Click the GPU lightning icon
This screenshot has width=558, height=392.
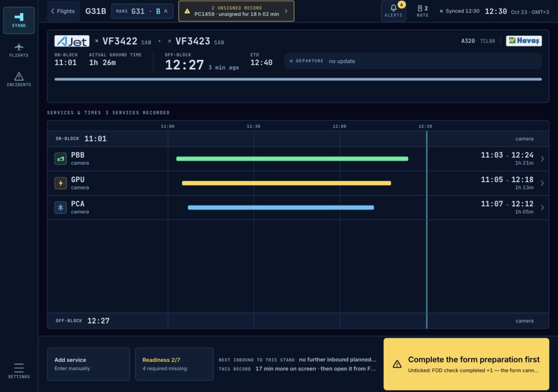point(61,183)
